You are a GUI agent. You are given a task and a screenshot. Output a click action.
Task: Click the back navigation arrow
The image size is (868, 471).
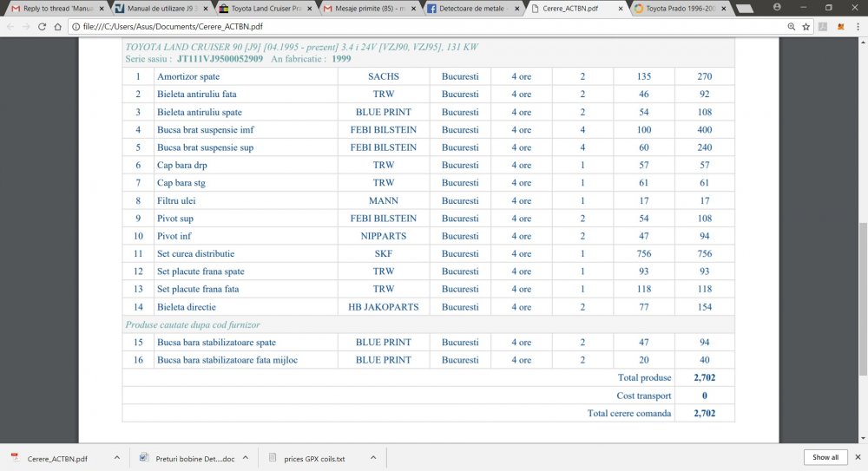pos(10,27)
